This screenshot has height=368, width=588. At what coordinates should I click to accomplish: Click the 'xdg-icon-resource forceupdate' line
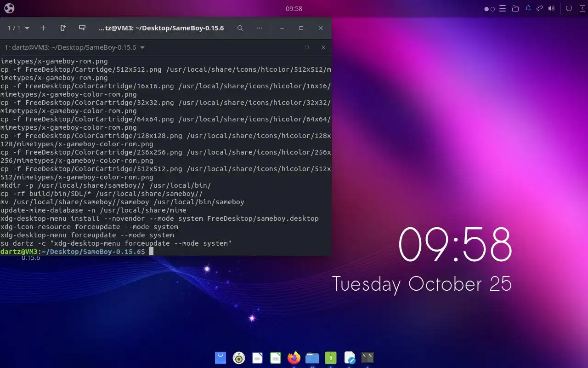(x=89, y=227)
